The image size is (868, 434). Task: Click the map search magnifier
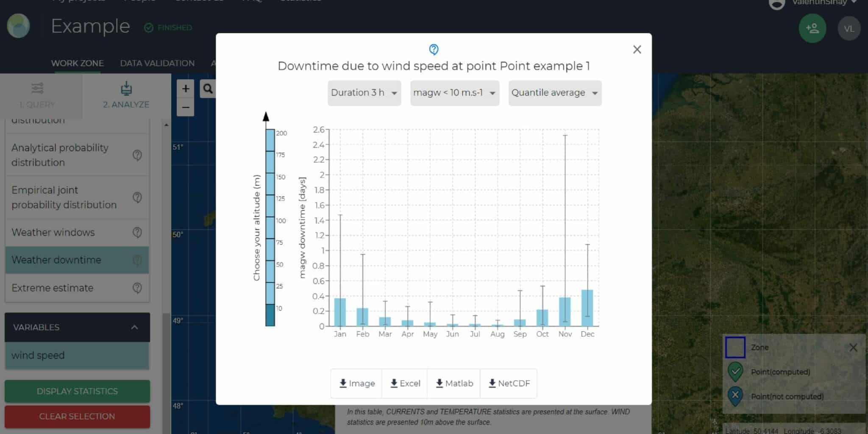(x=208, y=89)
